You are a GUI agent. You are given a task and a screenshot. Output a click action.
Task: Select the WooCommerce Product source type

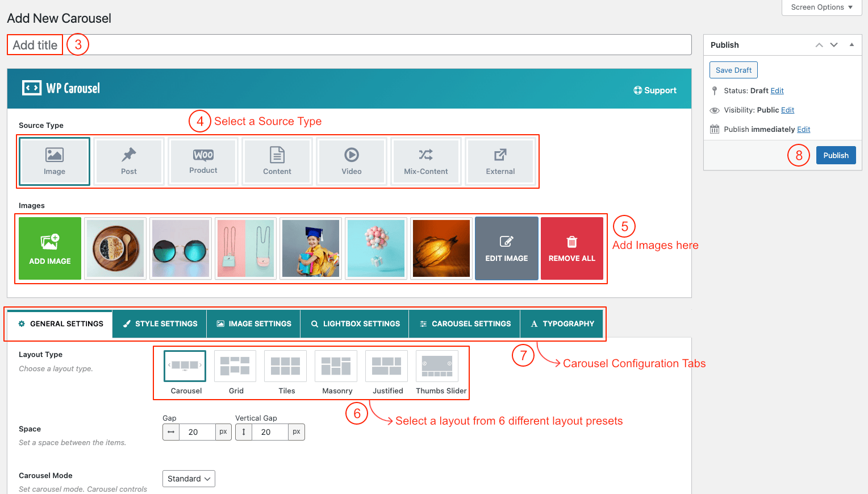point(203,161)
